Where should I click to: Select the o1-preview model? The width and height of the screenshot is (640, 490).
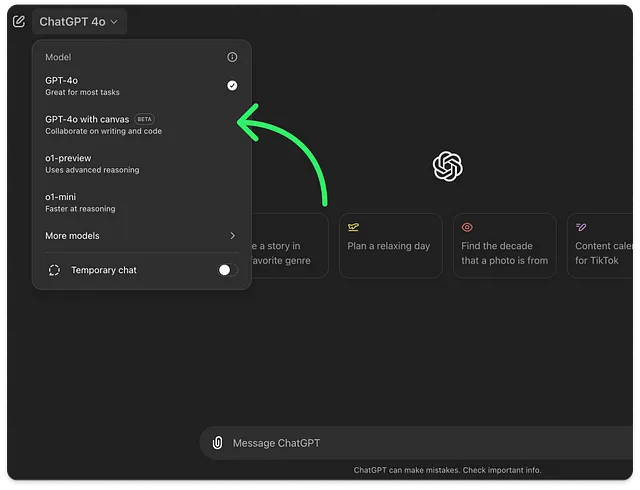tap(141, 164)
